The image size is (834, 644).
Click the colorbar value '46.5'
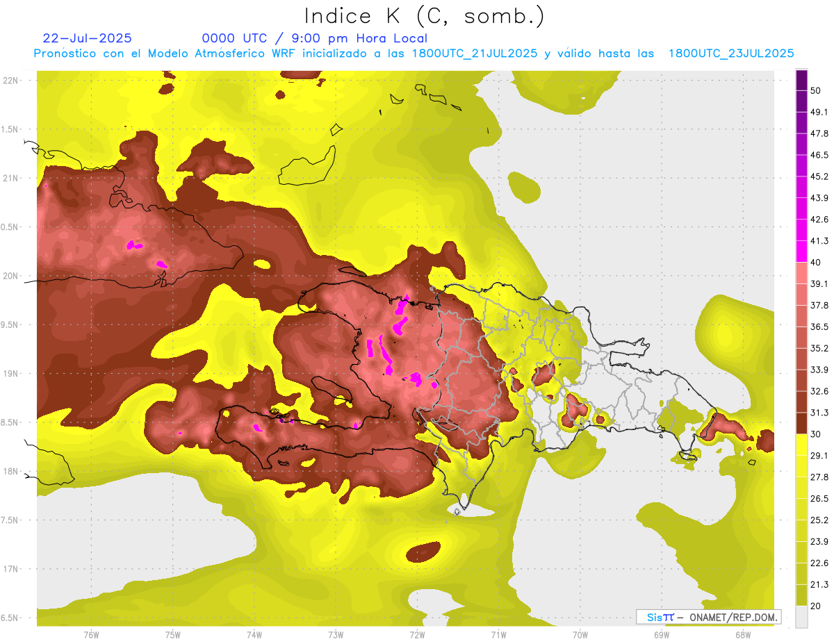click(x=819, y=155)
